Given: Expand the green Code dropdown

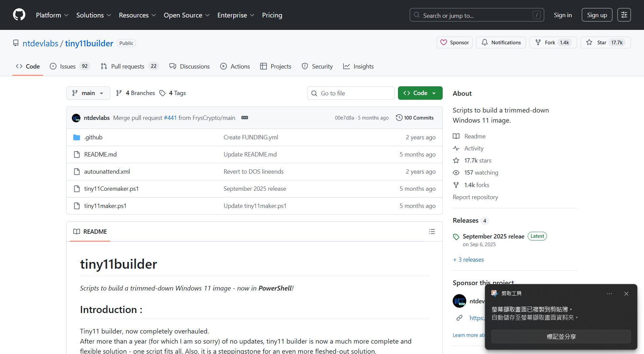Looking at the screenshot, I should pyautogui.click(x=420, y=93).
